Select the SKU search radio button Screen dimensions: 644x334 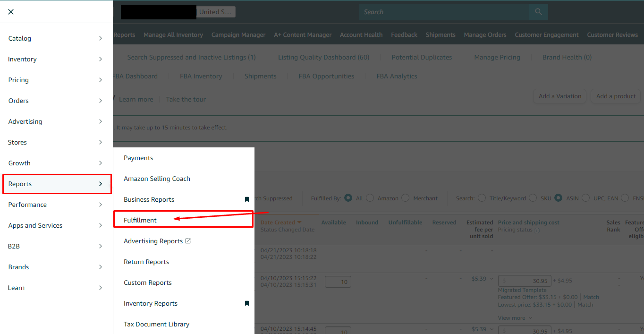point(533,198)
